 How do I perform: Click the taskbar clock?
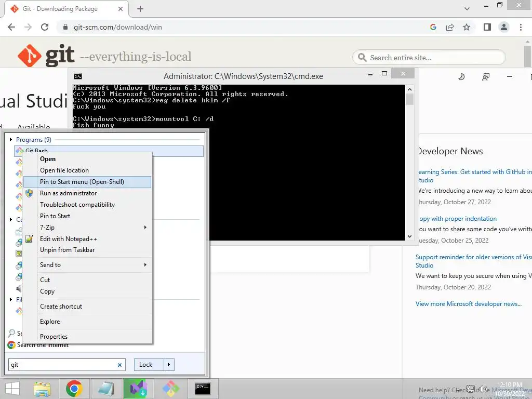[x=509, y=389]
